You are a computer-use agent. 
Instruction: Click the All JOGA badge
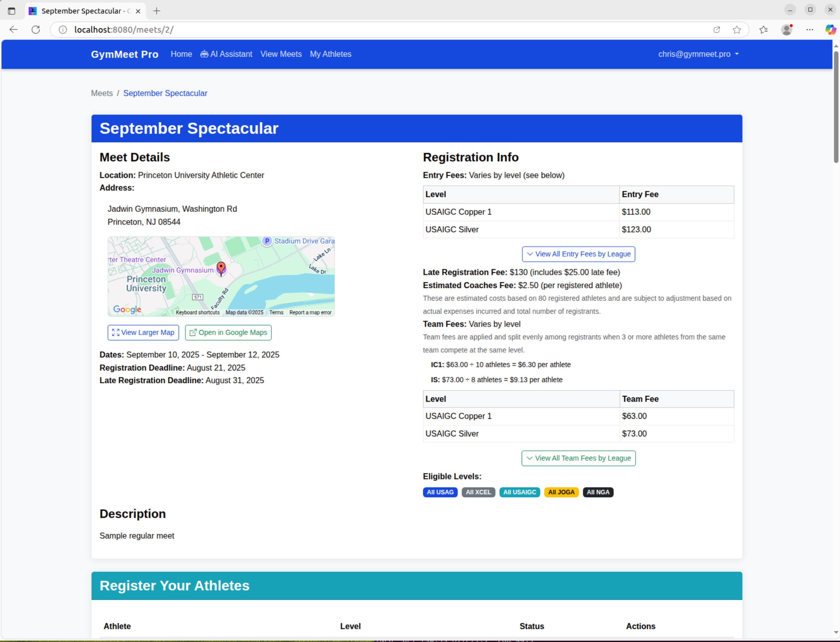point(561,492)
